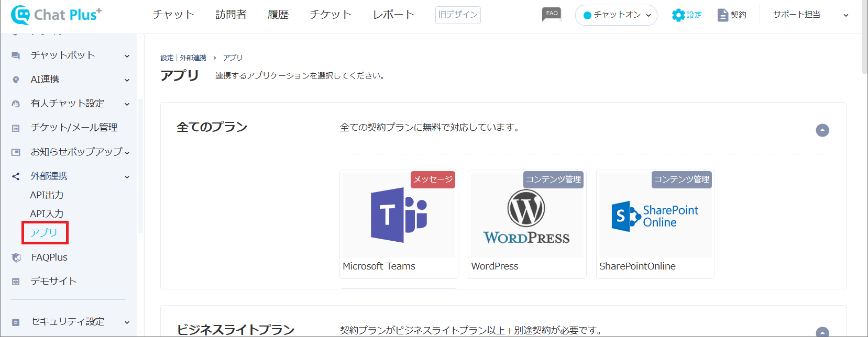This screenshot has height=337, width=868.
Task: Click the FAQPlus sidebar icon
Action: coord(16,257)
